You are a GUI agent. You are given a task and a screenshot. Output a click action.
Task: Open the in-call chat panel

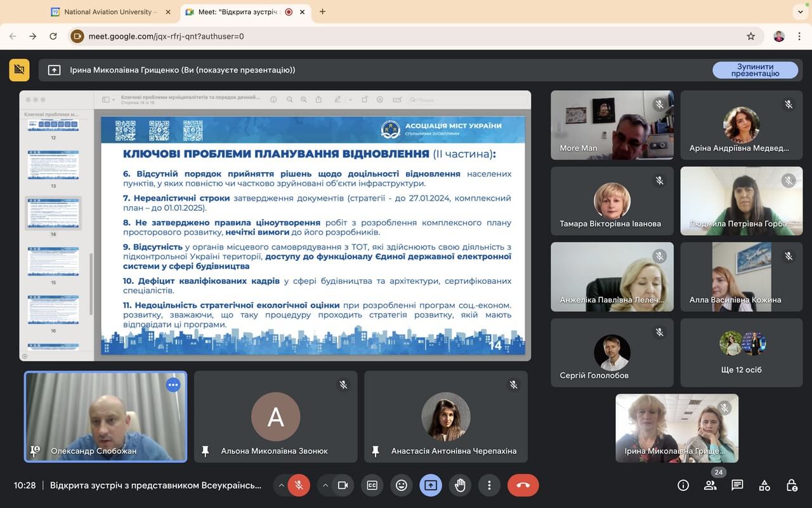click(737, 485)
